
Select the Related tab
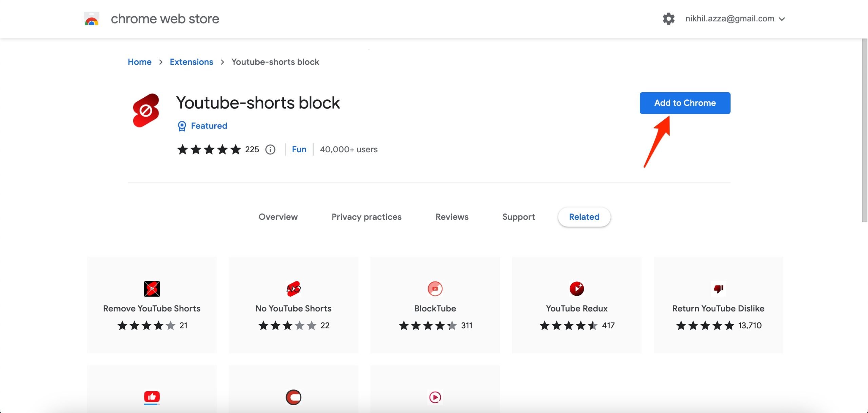tap(584, 216)
